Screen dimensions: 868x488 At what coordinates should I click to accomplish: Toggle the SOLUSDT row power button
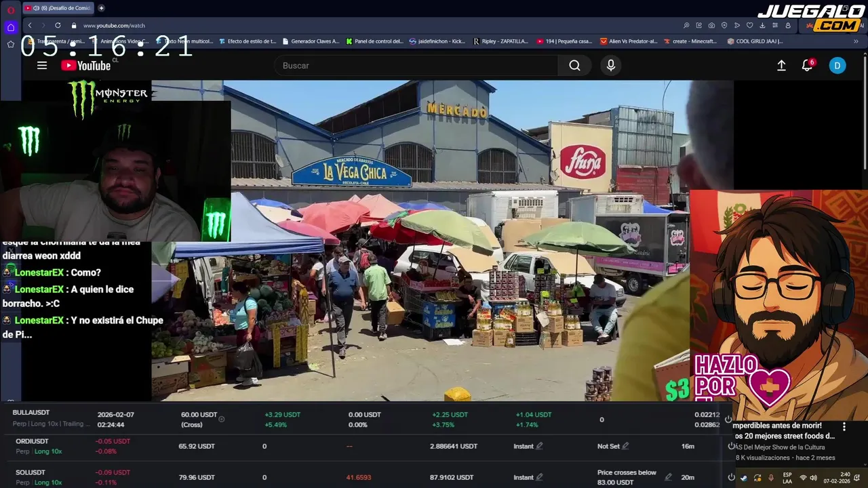[x=731, y=477]
